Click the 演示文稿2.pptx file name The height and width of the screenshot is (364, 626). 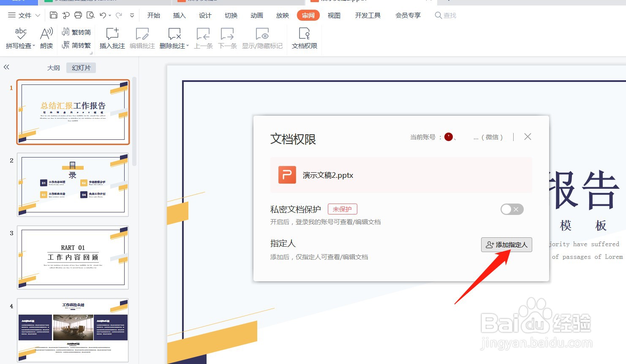pyautogui.click(x=328, y=175)
